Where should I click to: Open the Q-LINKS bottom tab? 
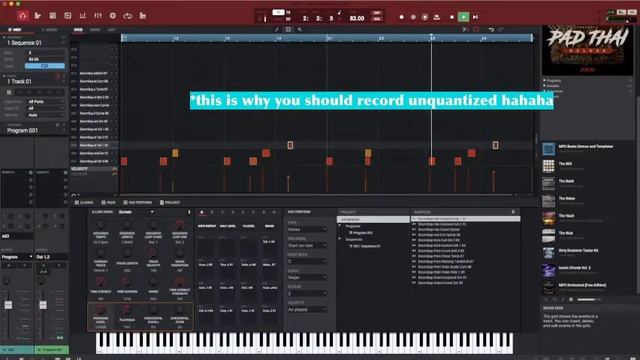click(x=84, y=202)
